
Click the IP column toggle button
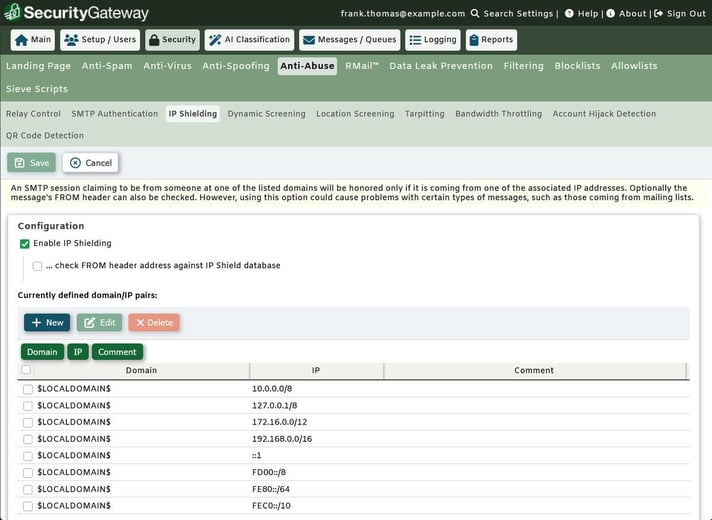click(x=78, y=352)
